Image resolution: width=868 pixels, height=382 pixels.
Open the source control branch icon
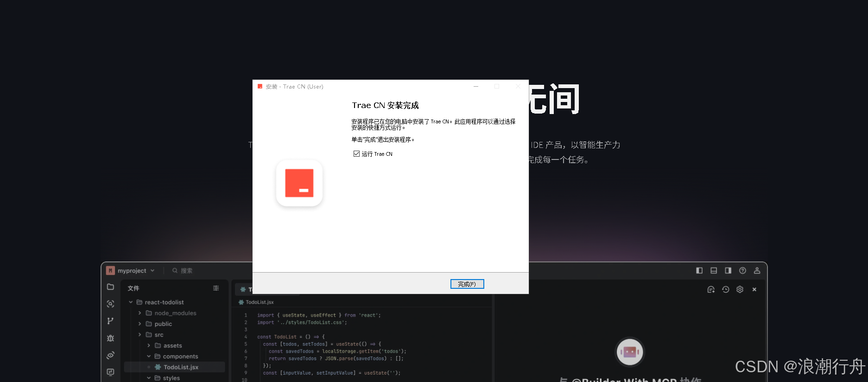pyautogui.click(x=110, y=321)
